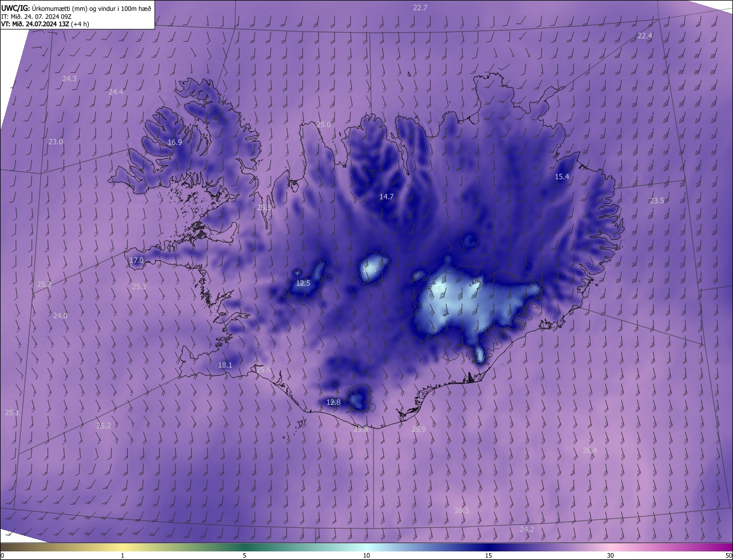
Task: Click the value 25.2 on the map
Action: click(x=104, y=425)
